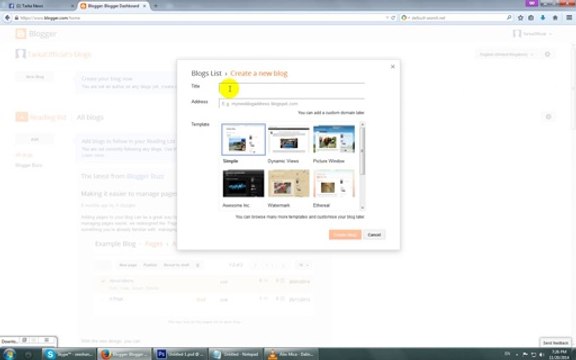
Task: Click the search magnifier icon
Action: click(x=509, y=18)
